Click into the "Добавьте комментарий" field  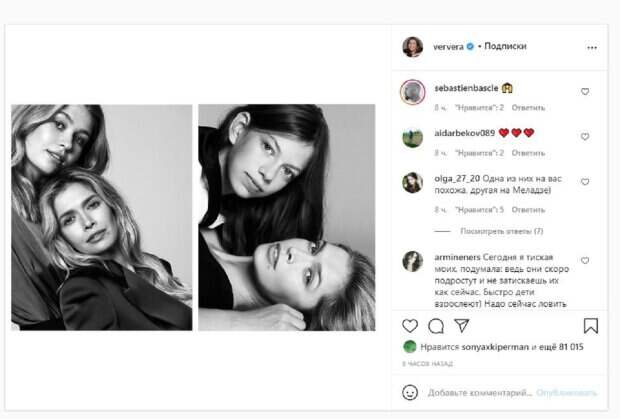[x=480, y=393]
